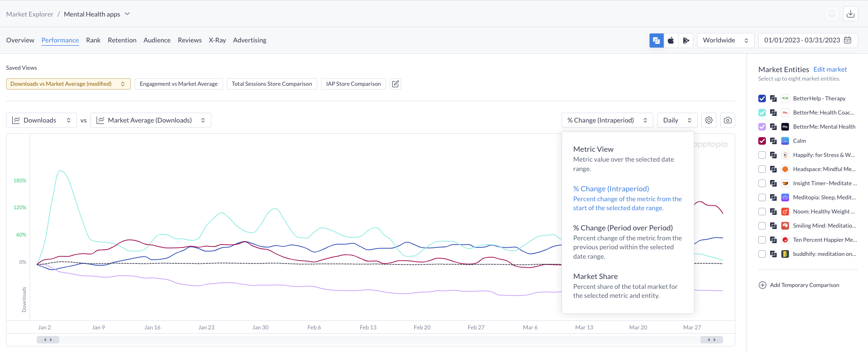Viewport: 868px width, 352px height.
Task: Grab the left timeline range handle
Action: point(48,340)
